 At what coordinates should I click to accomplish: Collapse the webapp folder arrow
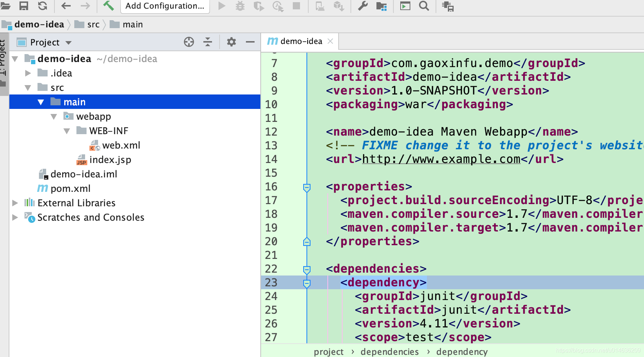pos(54,116)
